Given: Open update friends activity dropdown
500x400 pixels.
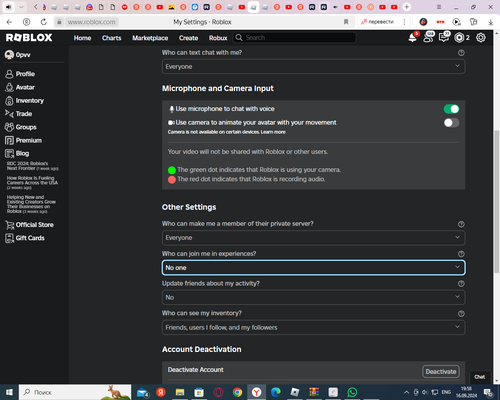Looking at the screenshot, I should point(313,297).
